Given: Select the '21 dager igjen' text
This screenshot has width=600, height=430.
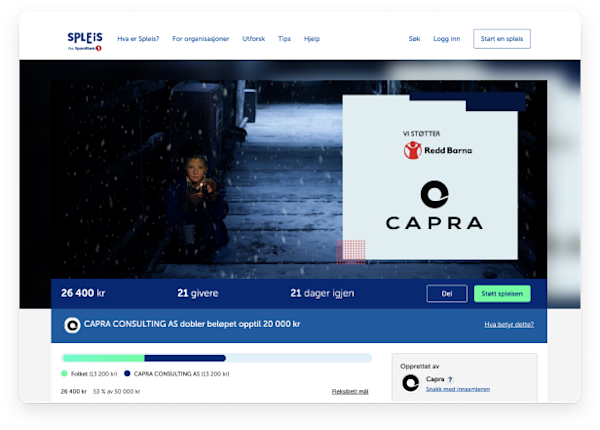Looking at the screenshot, I should coord(322,293).
